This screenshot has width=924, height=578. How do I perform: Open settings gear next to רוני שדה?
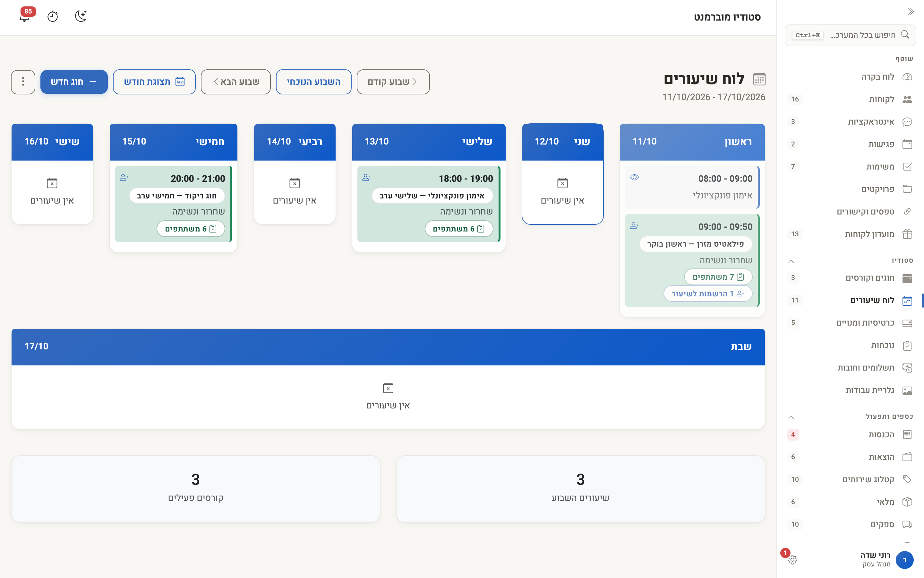tap(792, 560)
